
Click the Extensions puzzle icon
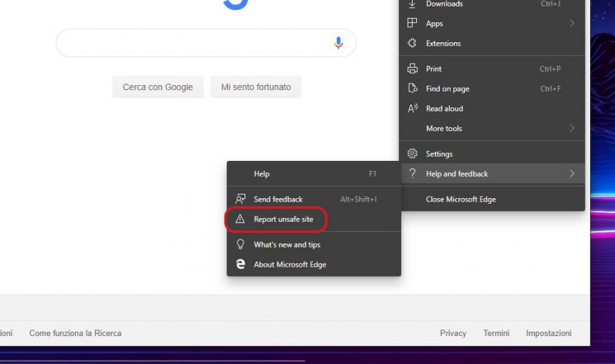(412, 43)
